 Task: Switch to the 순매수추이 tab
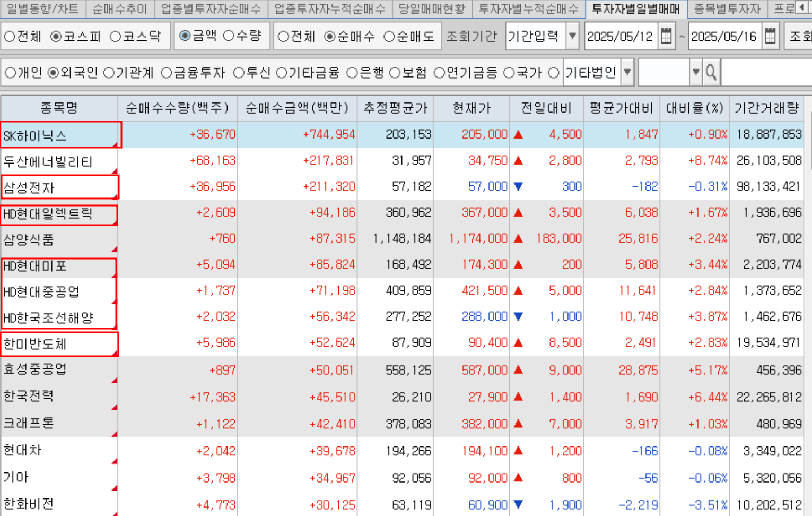[119, 8]
